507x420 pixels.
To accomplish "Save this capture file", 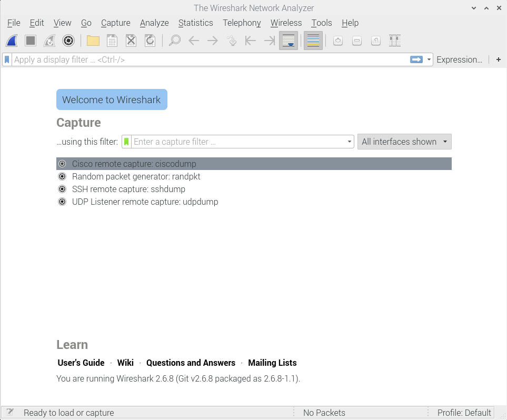I will [112, 41].
